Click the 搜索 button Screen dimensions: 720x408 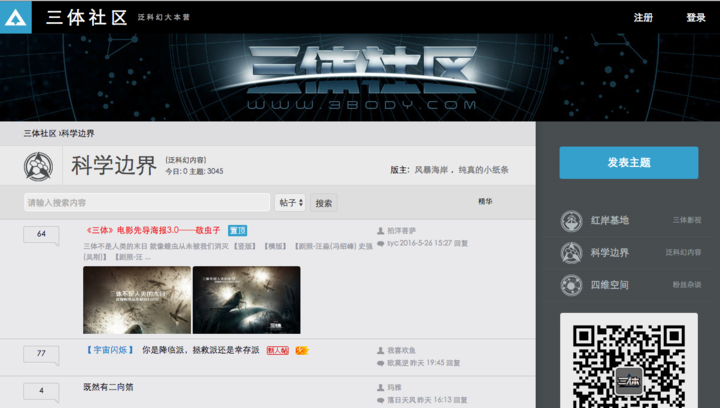click(324, 203)
